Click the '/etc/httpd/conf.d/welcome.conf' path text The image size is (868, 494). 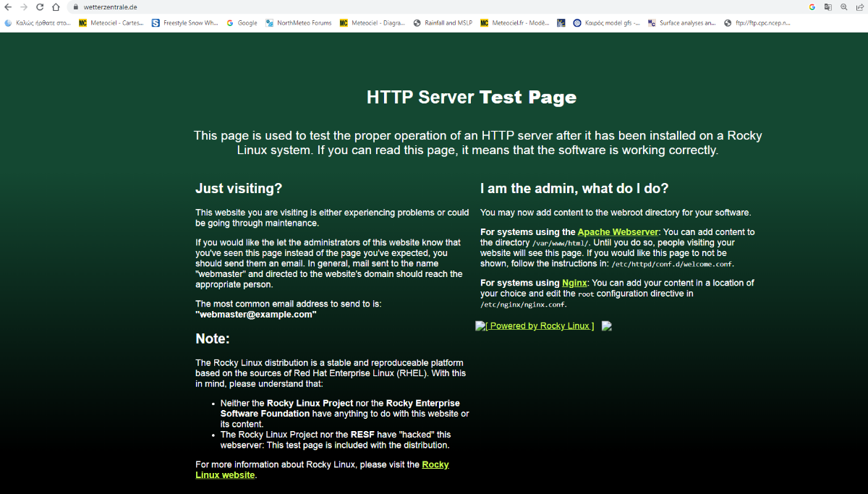point(673,264)
